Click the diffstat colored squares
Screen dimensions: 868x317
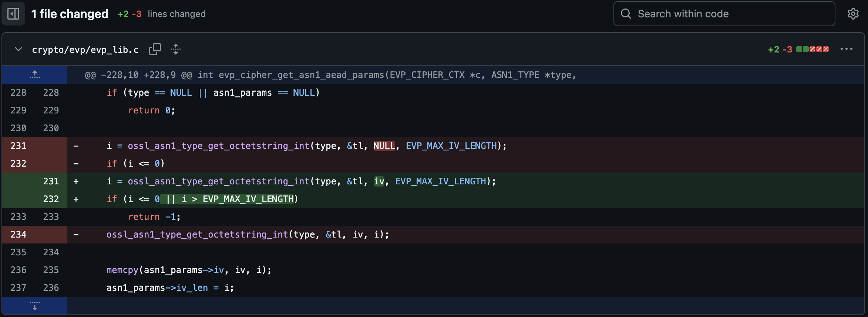tap(813, 50)
